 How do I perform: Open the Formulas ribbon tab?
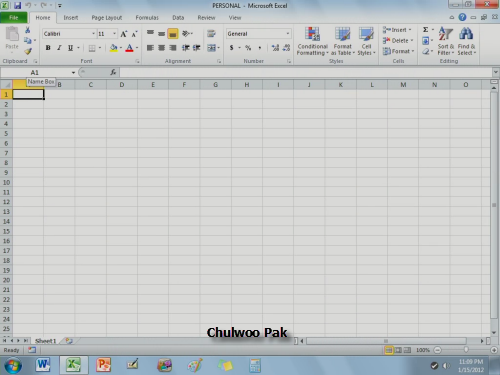(x=147, y=18)
